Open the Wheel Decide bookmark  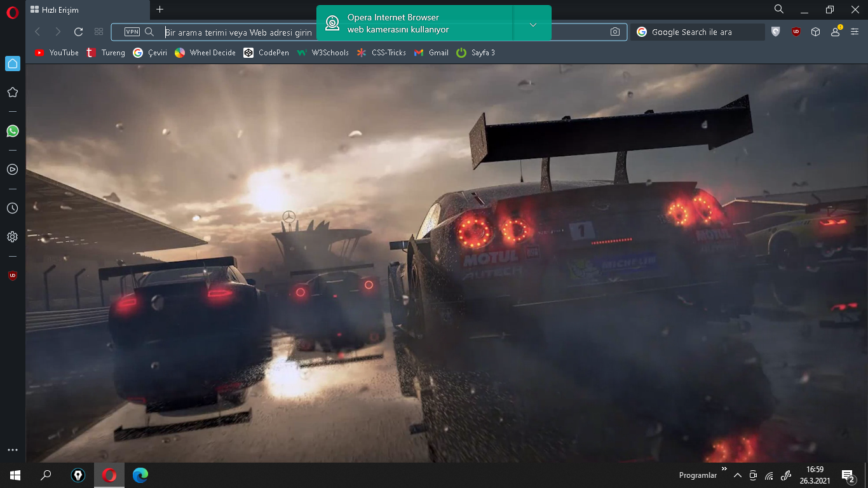(x=205, y=53)
